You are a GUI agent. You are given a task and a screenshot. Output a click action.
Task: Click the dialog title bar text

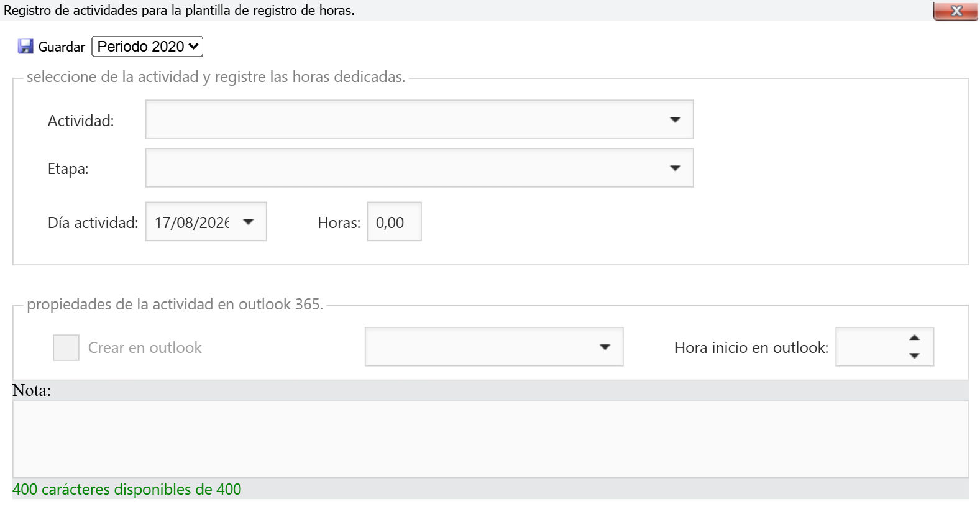click(x=179, y=11)
